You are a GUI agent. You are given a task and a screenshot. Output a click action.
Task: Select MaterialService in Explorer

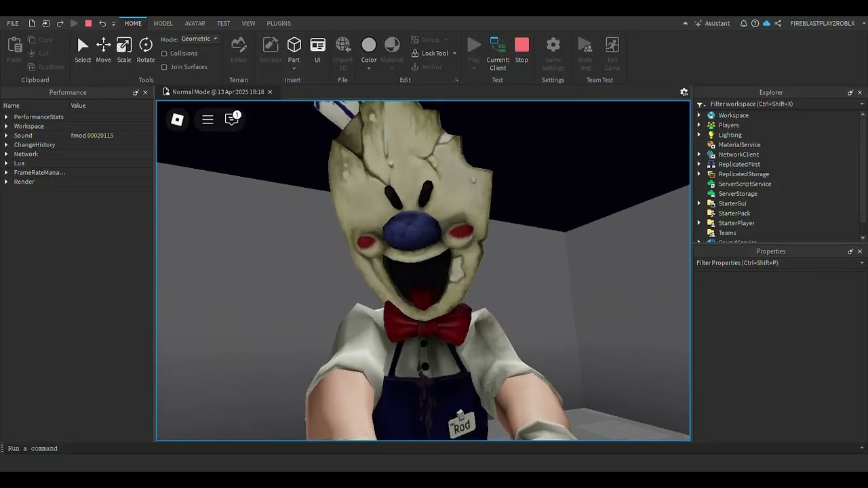(x=739, y=144)
